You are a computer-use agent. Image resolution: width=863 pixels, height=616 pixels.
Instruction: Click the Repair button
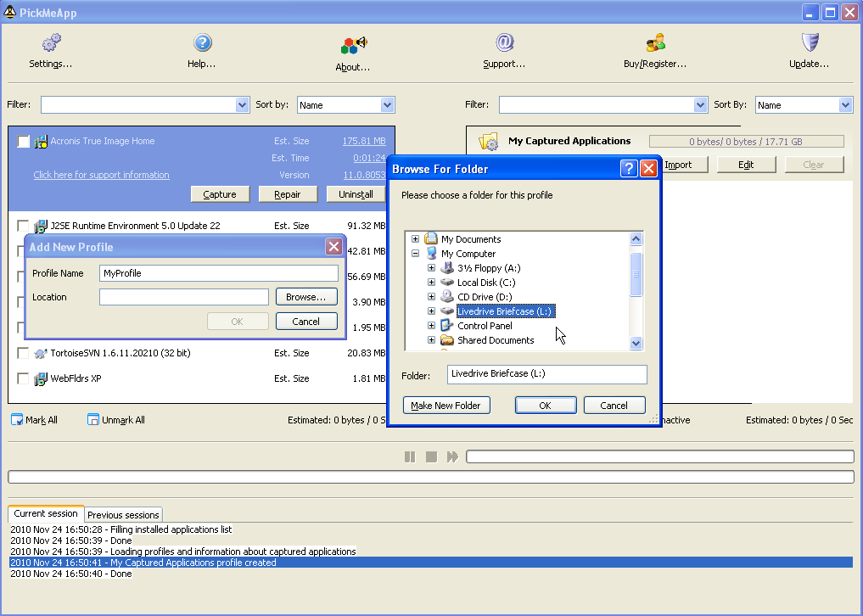coord(288,194)
